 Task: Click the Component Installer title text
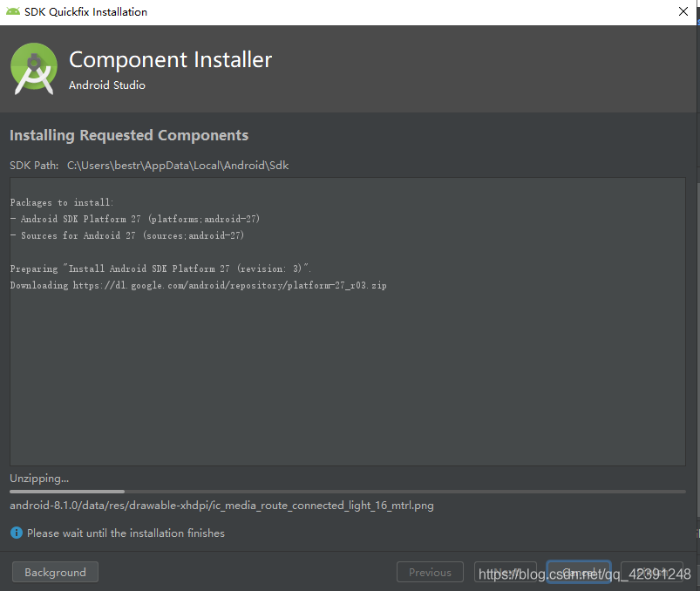click(170, 59)
